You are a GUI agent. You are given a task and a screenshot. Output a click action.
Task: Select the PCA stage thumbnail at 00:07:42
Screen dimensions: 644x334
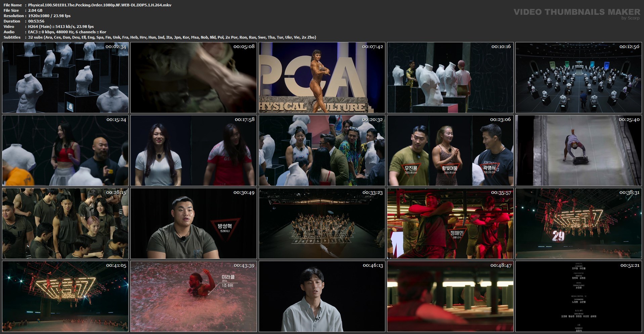(x=322, y=78)
